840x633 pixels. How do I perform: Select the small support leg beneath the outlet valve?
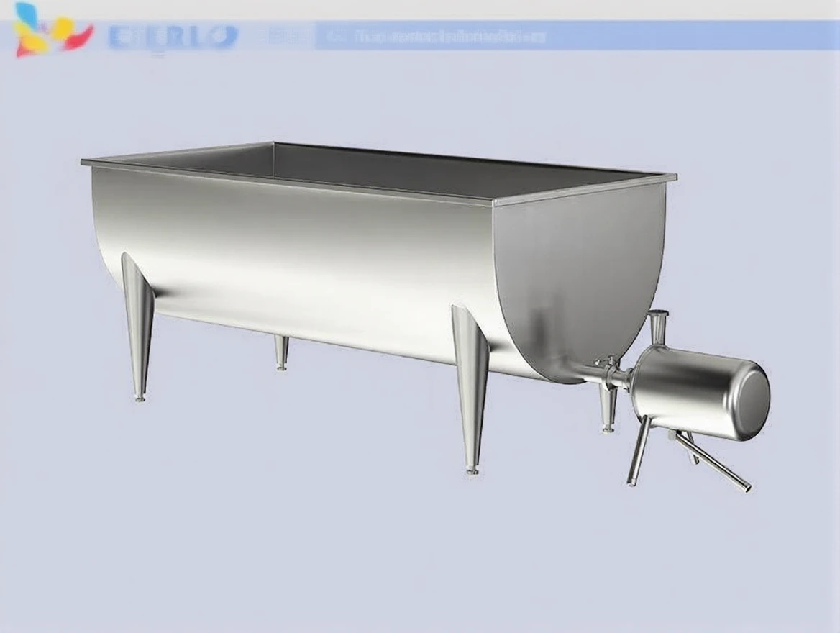coord(608,410)
